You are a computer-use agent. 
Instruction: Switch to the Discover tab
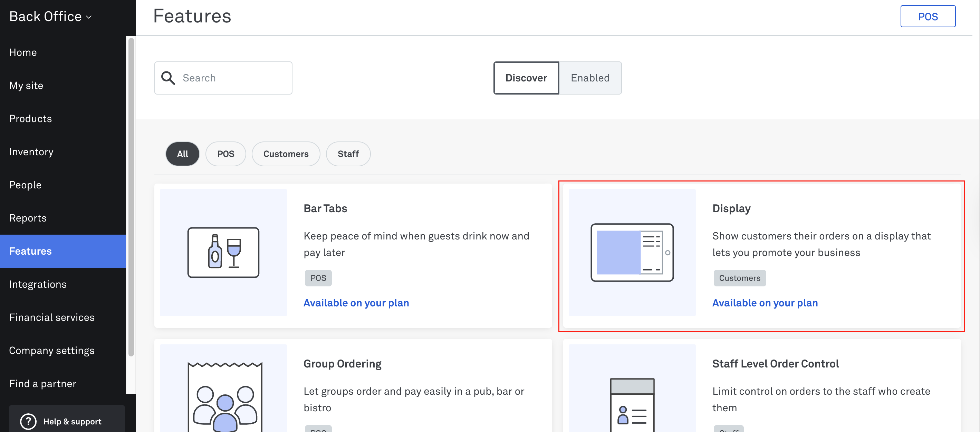(526, 78)
